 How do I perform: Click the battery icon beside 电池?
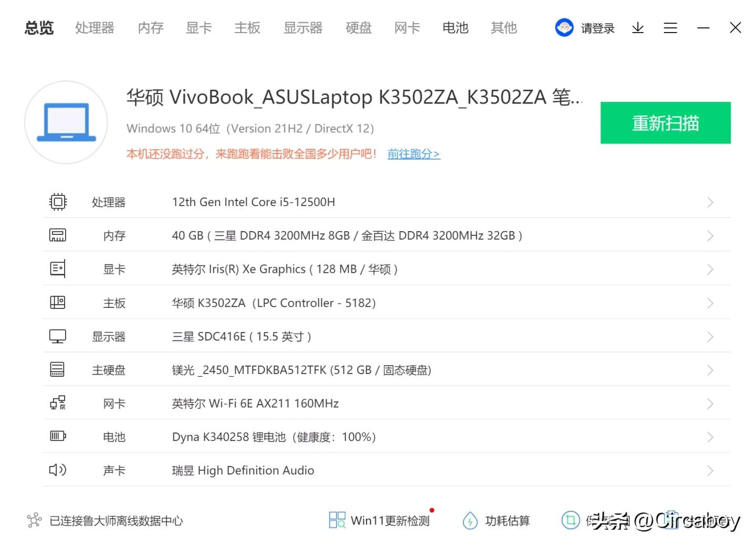(57, 436)
